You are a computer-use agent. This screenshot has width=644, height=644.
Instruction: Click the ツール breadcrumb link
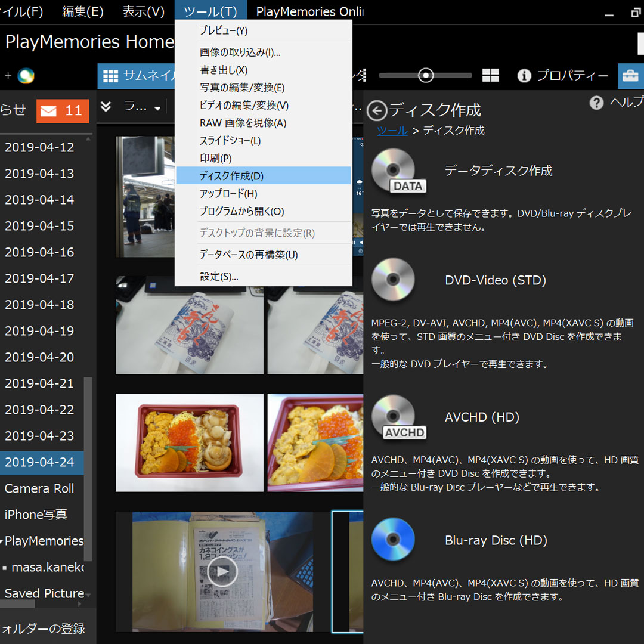pos(392,131)
